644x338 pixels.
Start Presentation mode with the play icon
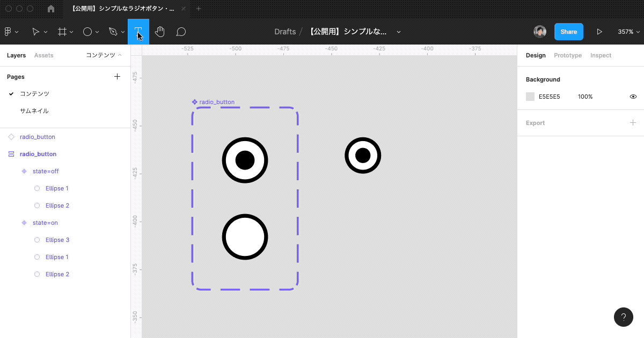click(x=600, y=32)
